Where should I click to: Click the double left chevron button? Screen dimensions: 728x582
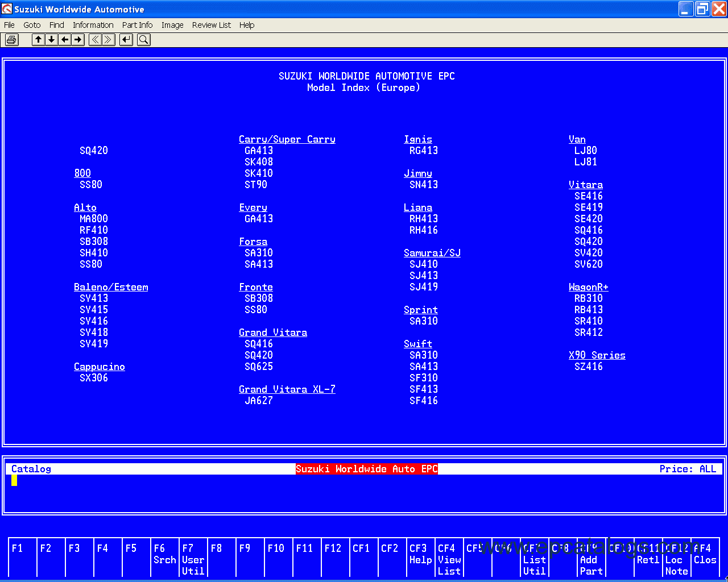[95, 39]
